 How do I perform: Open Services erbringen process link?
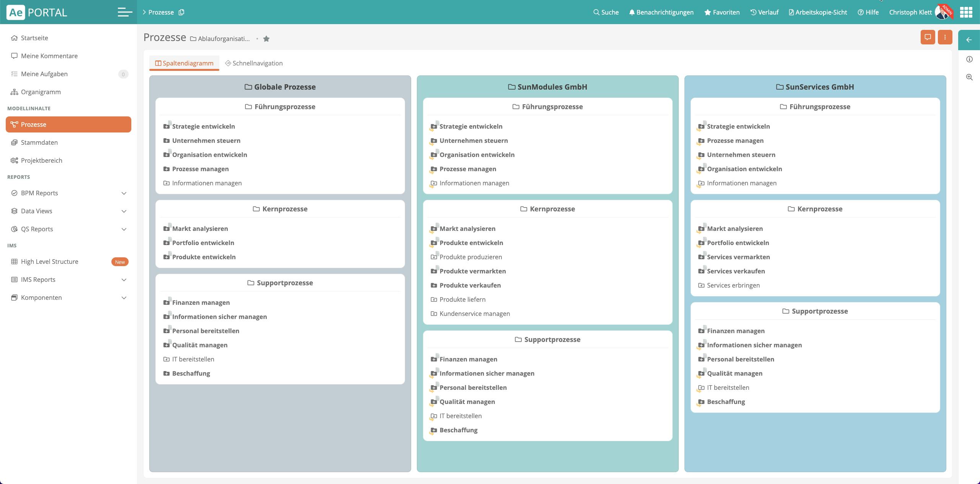pyautogui.click(x=733, y=285)
